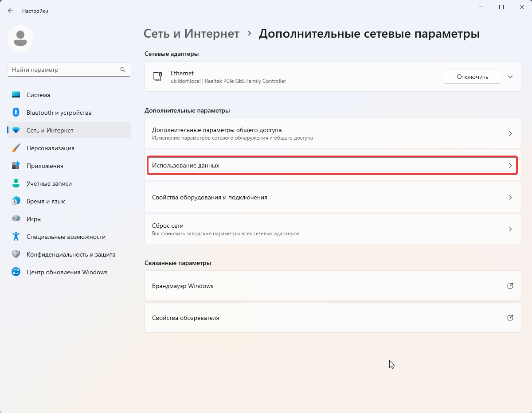Click the Ethernet adapter name text
The image size is (532, 413).
(182, 73)
